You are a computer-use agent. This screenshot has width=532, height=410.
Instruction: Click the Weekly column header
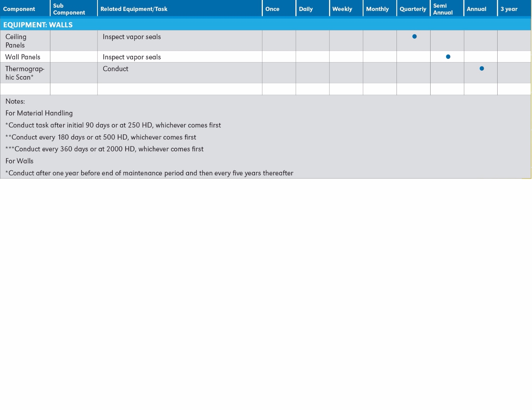342,9
